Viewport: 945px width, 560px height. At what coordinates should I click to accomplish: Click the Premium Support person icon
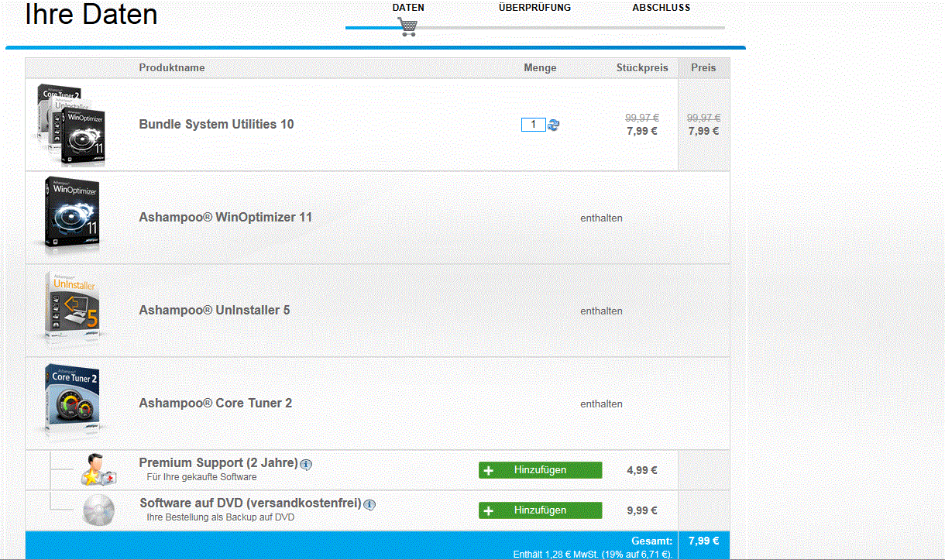[x=98, y=471]
